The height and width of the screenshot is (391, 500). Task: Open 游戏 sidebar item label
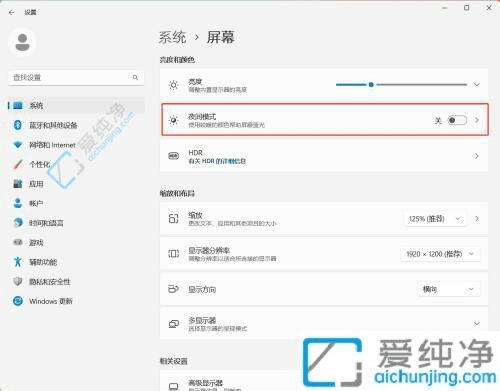(x=36, y=243)
